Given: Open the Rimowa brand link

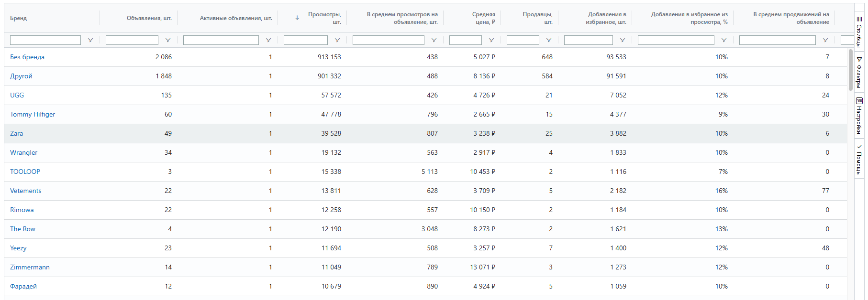Looking at the screenshot, I should click(22, 210).
